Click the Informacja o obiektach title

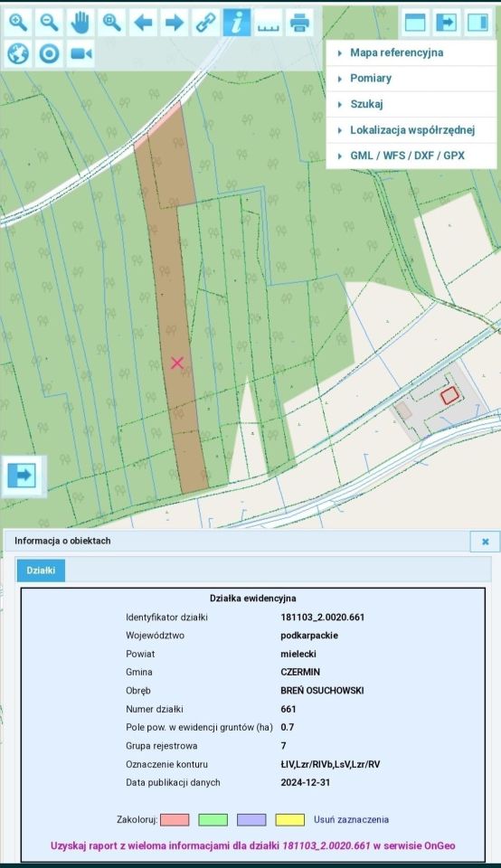[x=62, y=541]
